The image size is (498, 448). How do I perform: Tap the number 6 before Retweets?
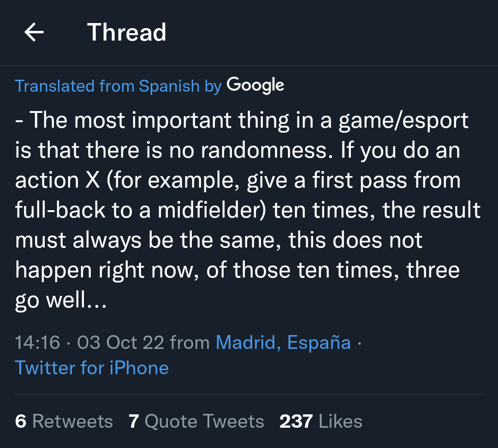pos(21,421)
